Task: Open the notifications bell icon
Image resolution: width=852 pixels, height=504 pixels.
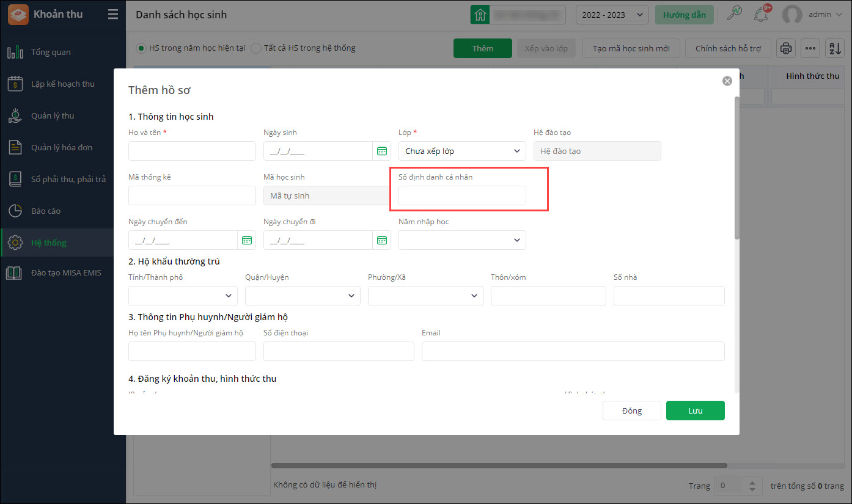Action: click(x=761, y=15)
